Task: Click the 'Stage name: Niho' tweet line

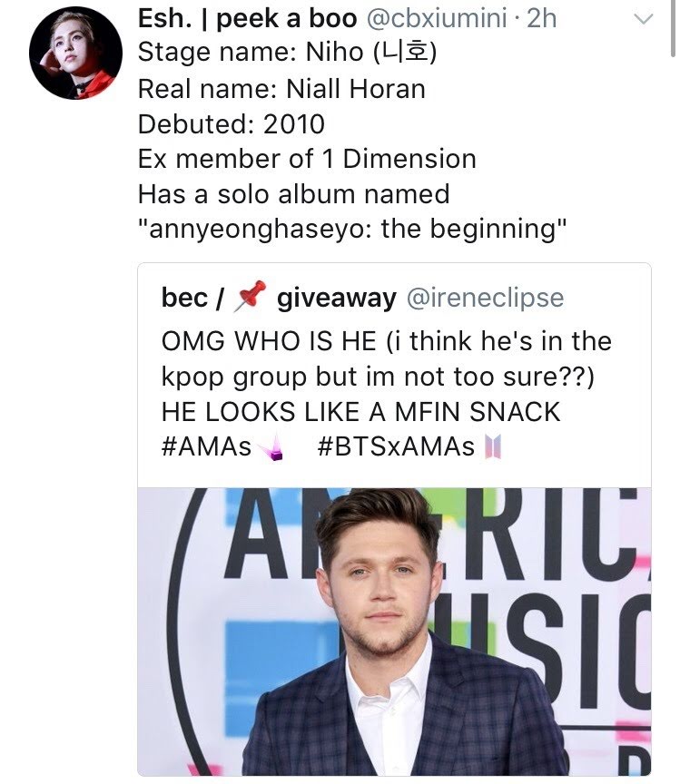Action: (x=287, y=52)
